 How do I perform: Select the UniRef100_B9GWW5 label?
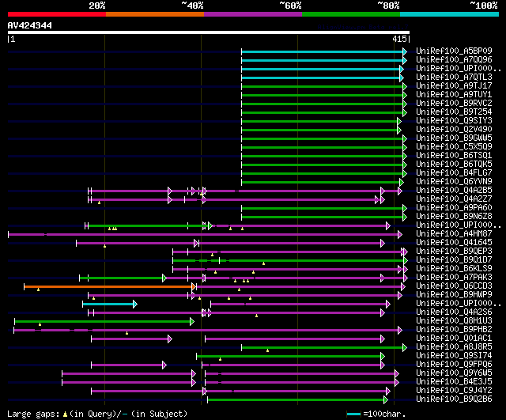(x=454, y=138)
